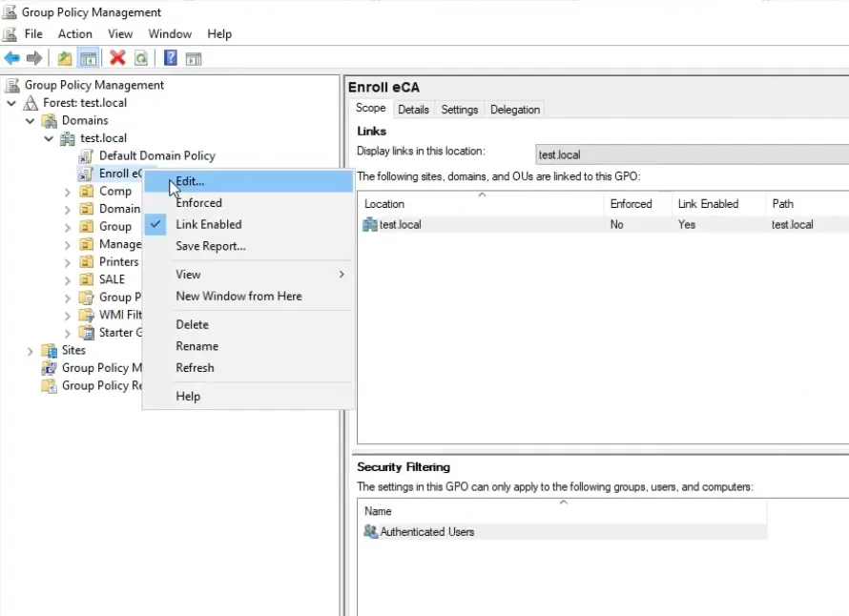Viewport: 849px width, 616px height.
Task: Click the Back arrow toolbar icon
Action: [x=11, y=58]
